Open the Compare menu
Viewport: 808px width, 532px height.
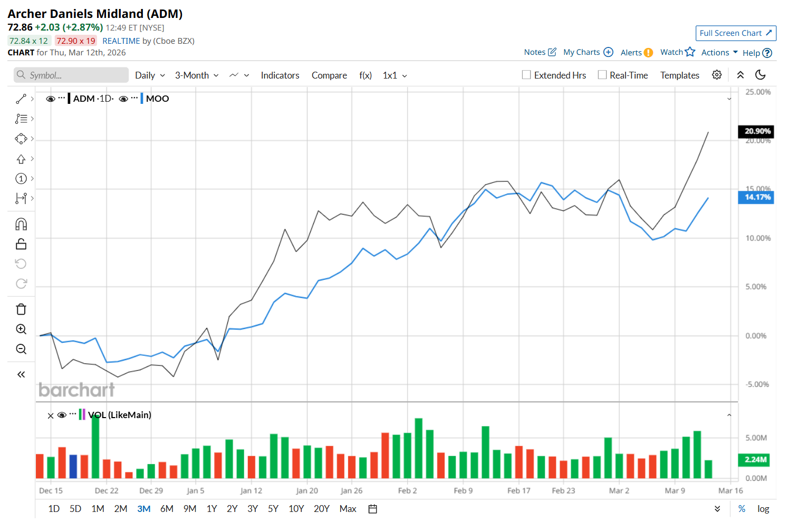click(x=329, y=75)
